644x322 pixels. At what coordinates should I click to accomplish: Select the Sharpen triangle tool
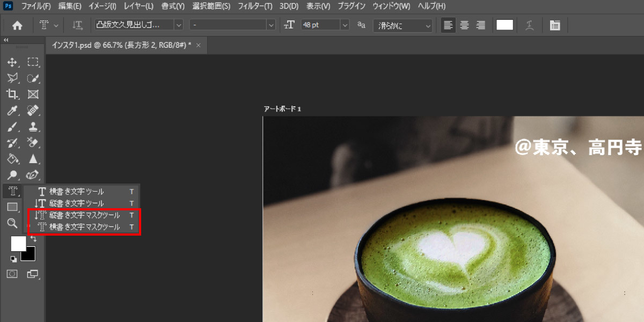click(33, 159)
